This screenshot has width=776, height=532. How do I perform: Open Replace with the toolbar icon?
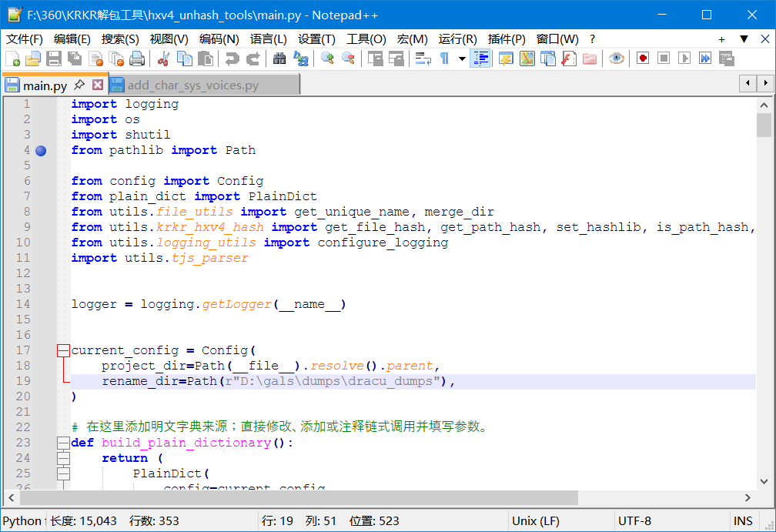click(300, 59)
